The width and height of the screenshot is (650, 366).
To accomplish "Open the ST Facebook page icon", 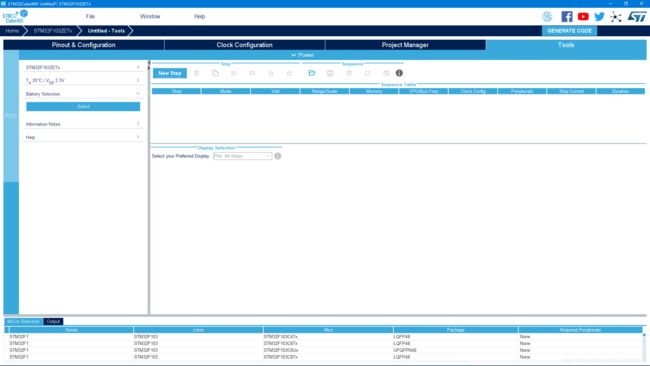I will pos(567,17).
